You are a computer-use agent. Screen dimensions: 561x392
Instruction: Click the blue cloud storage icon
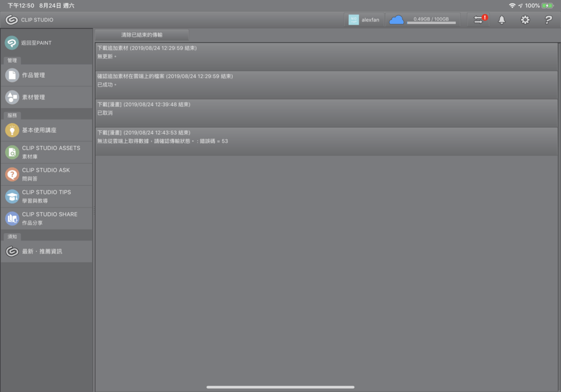[396, 20]
